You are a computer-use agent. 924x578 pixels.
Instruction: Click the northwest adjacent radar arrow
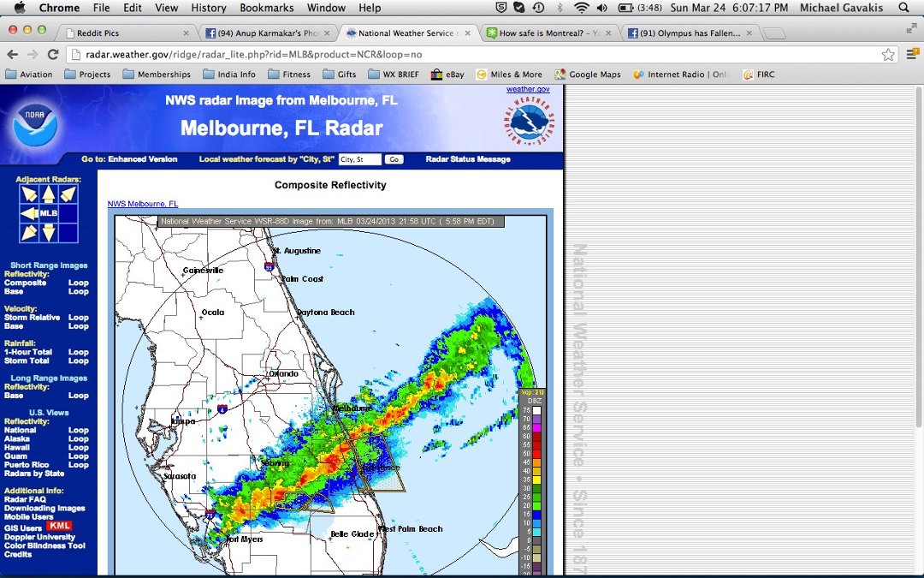29,194
